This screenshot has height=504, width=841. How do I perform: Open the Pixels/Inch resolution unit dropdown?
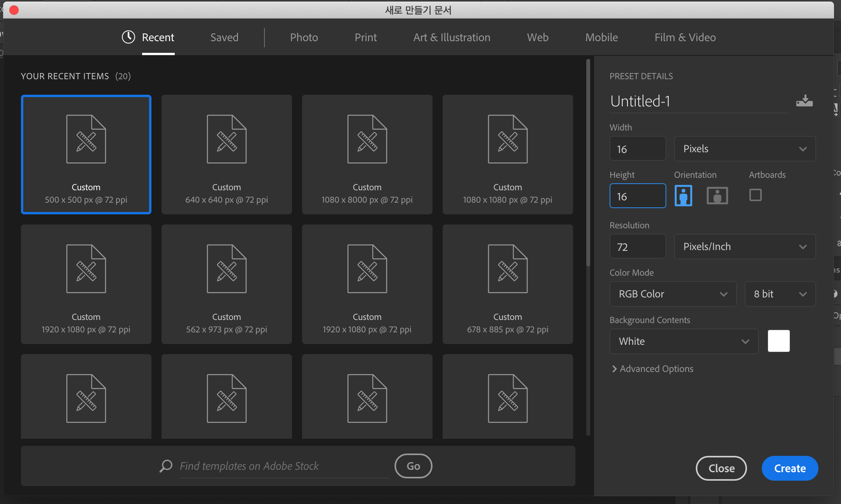click(x=744, y=247)
